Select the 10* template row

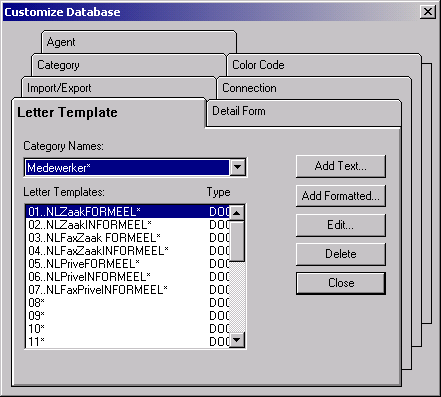pos(127,329)
